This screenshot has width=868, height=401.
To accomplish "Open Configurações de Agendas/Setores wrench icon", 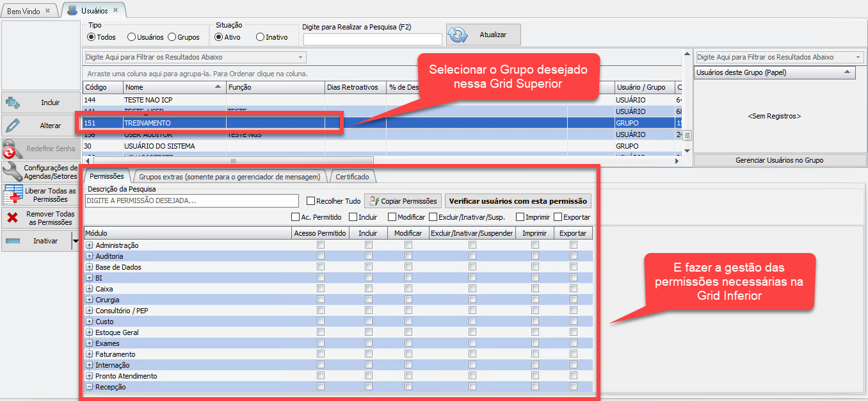I will tap(12, 171).
